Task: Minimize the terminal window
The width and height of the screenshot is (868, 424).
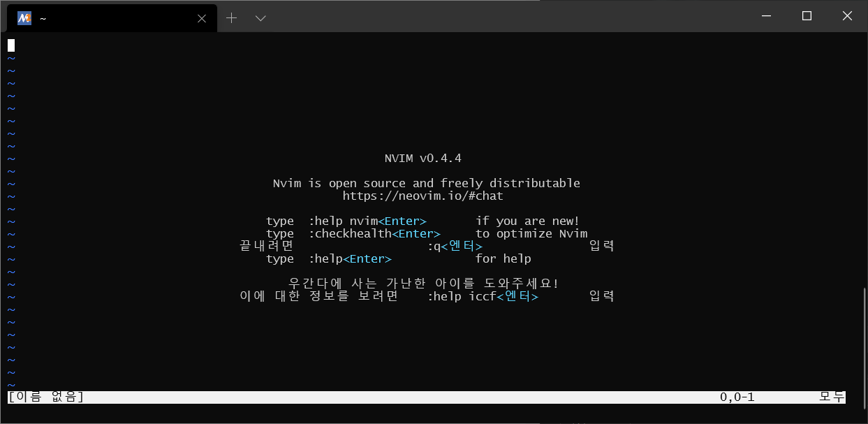Action: pos(766,15)
